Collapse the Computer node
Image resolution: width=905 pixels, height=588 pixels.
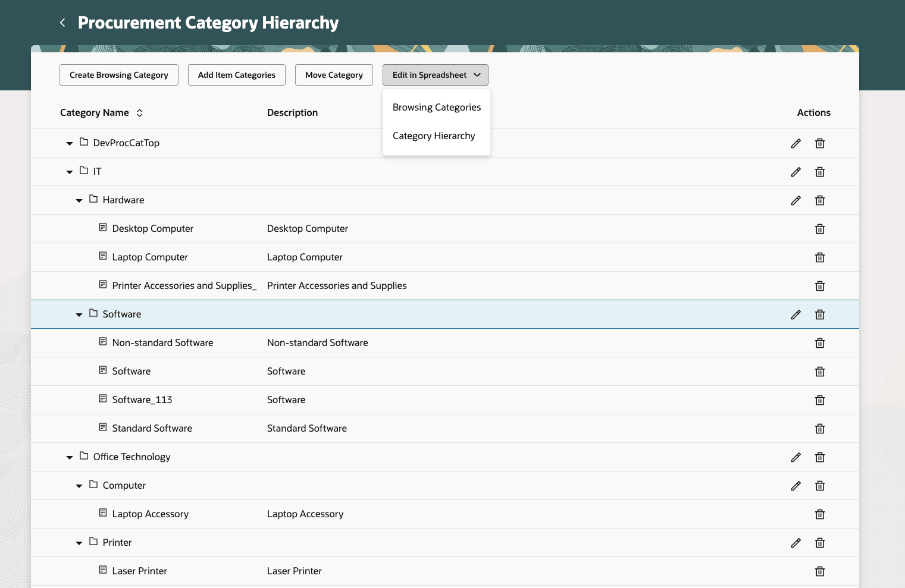(x=79, y=486)
